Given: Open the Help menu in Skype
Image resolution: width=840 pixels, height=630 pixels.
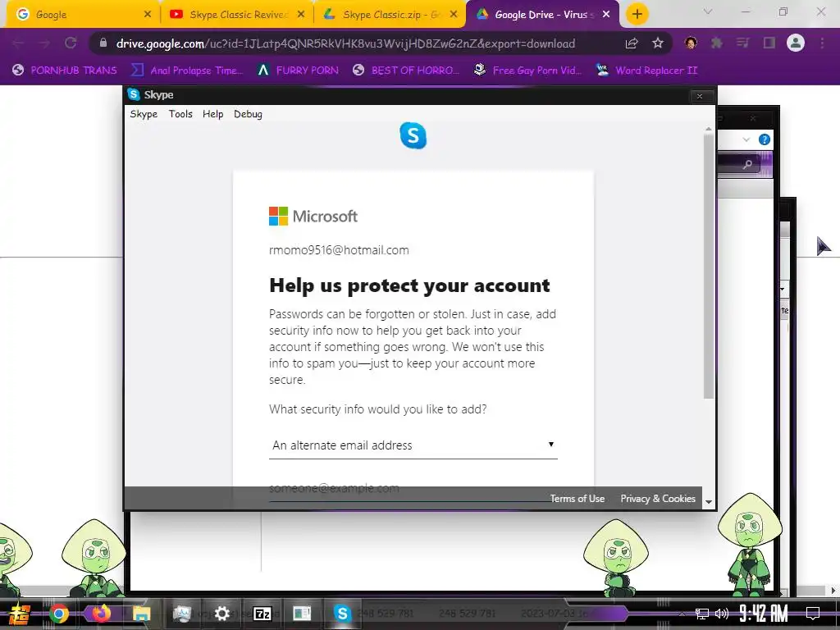Looking at the screenshot, I should coord(212,114).
